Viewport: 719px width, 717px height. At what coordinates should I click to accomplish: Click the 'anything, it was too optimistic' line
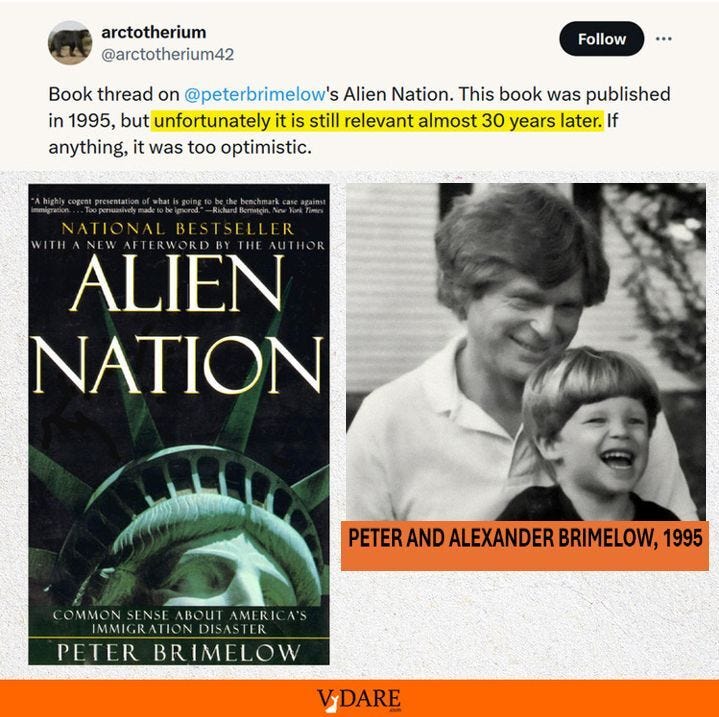pos(180,148)
